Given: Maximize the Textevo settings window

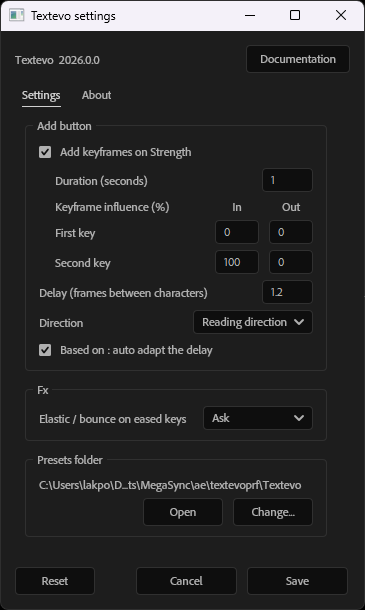Looking at the screenshot, I should coord(295,16).
